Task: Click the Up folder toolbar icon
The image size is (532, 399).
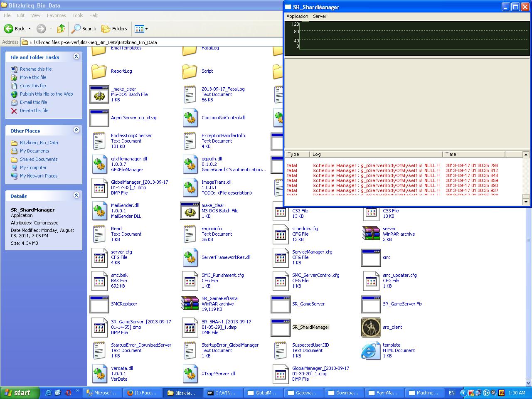Action: coord(61,29)
